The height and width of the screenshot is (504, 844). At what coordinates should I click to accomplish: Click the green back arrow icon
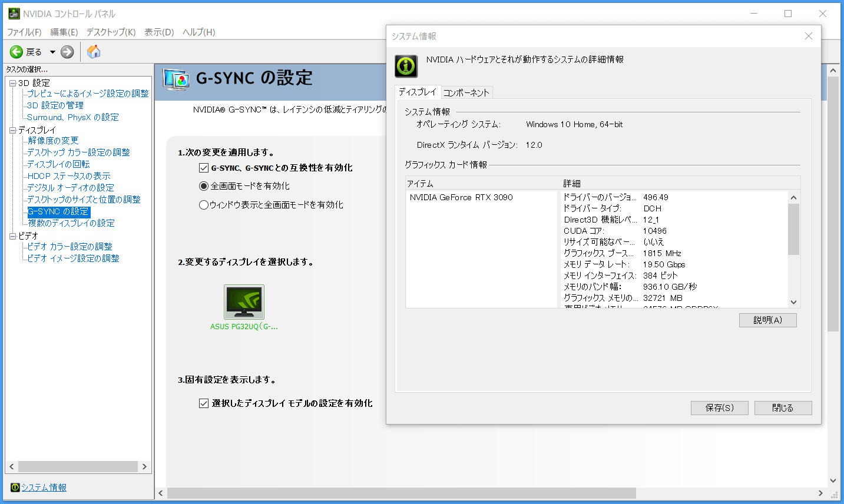pos(16,52)
